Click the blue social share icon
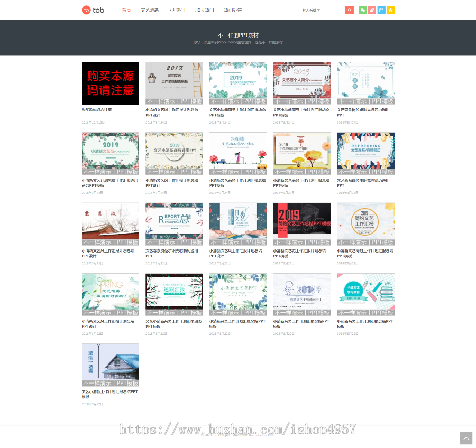The image size is (476, 448). (381, 10)
